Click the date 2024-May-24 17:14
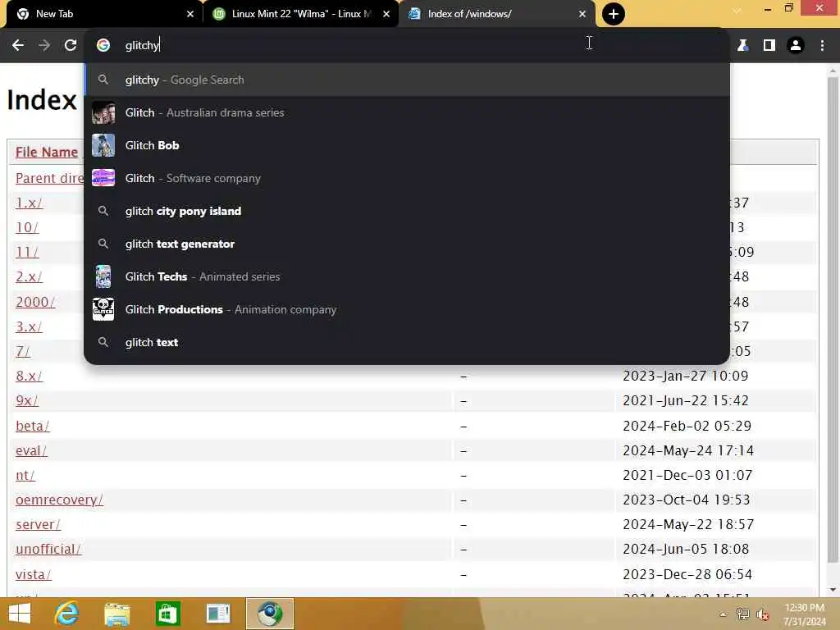 (688, 451)
